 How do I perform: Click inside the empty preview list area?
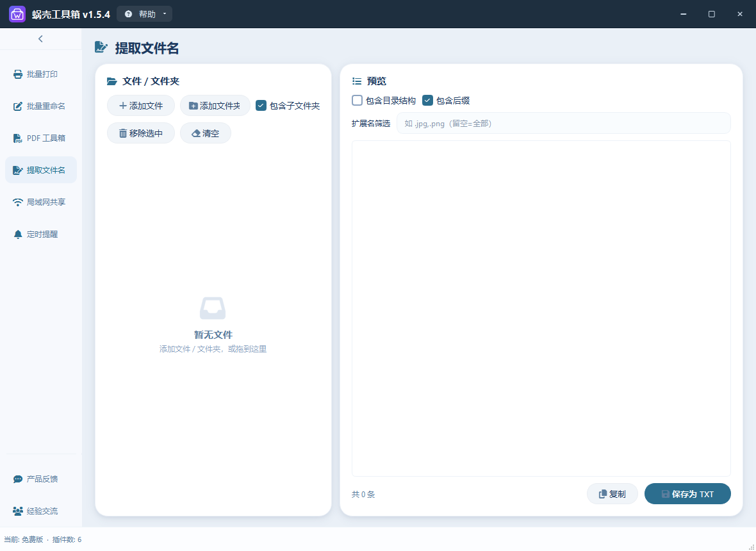tap(541, 309)
